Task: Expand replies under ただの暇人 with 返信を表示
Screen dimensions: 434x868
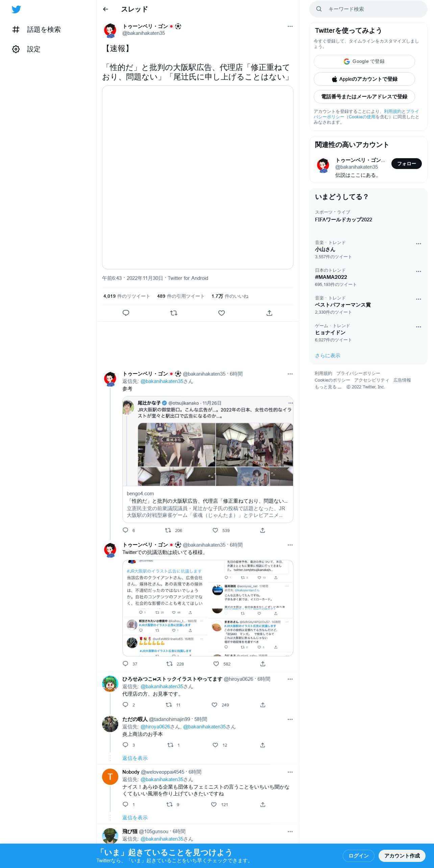Action: (135, 758)
